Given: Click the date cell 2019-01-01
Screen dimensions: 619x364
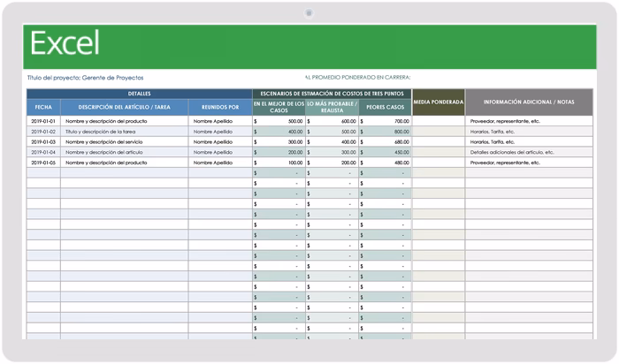Looking at the screenshot, I should [43, 121].
